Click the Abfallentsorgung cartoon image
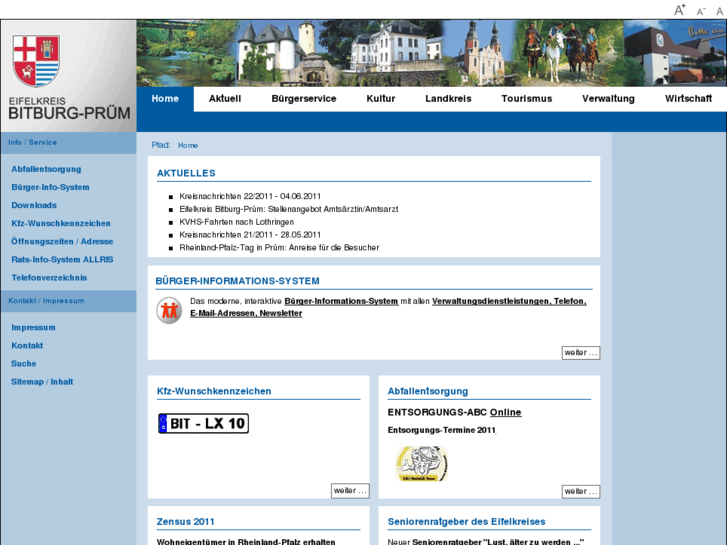 pyautogui.click(x=421, y=463)
